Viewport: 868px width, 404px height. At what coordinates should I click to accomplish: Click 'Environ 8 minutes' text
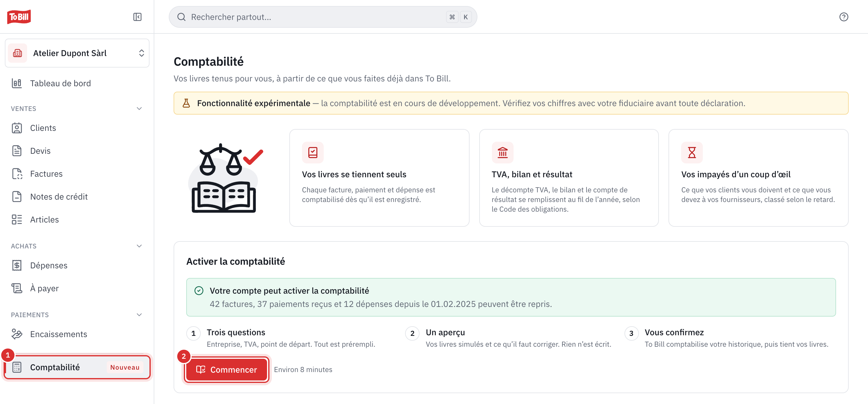point(303,370)
